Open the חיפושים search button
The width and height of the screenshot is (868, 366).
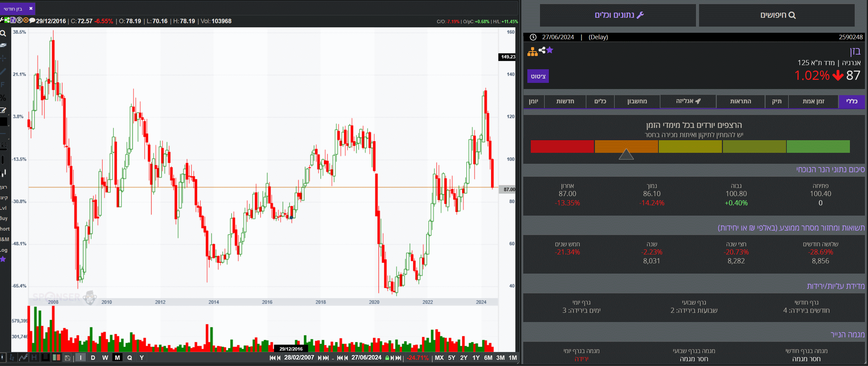click(777, 15)
